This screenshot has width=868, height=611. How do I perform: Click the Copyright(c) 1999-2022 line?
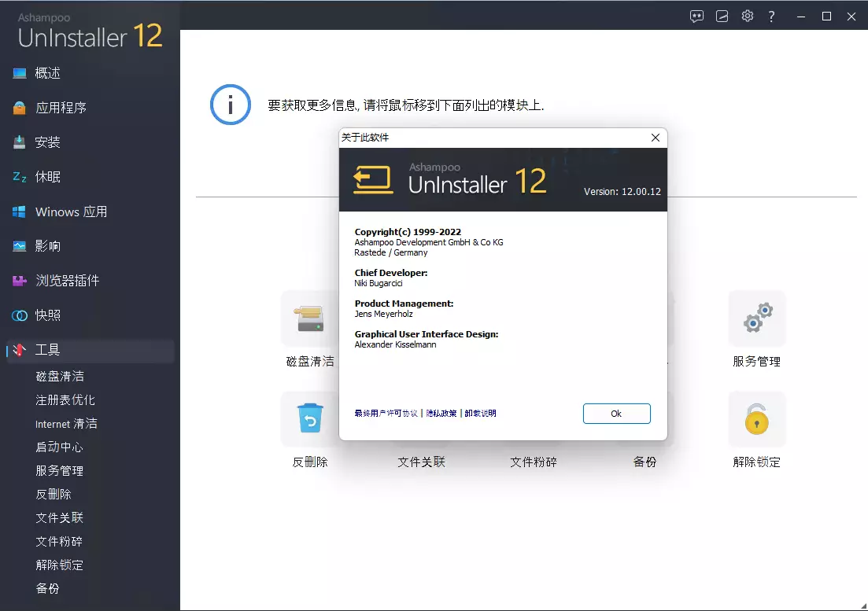pos(408,232)
